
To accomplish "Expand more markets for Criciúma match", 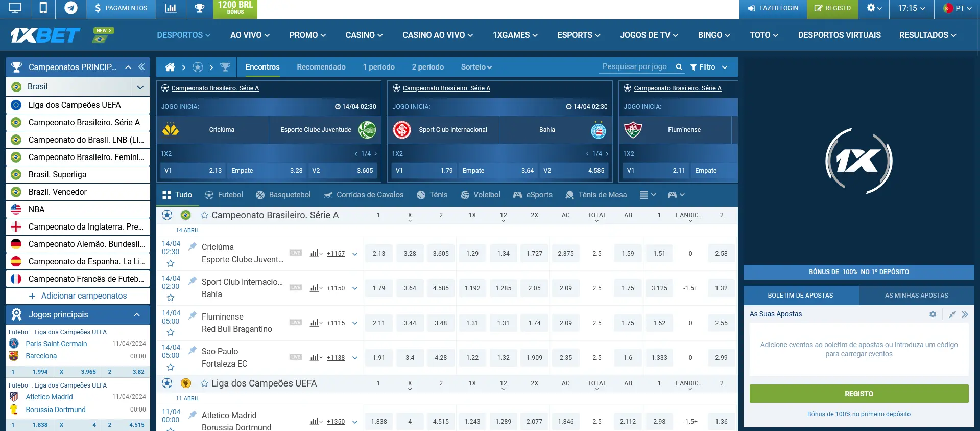I will coord(355,254).
